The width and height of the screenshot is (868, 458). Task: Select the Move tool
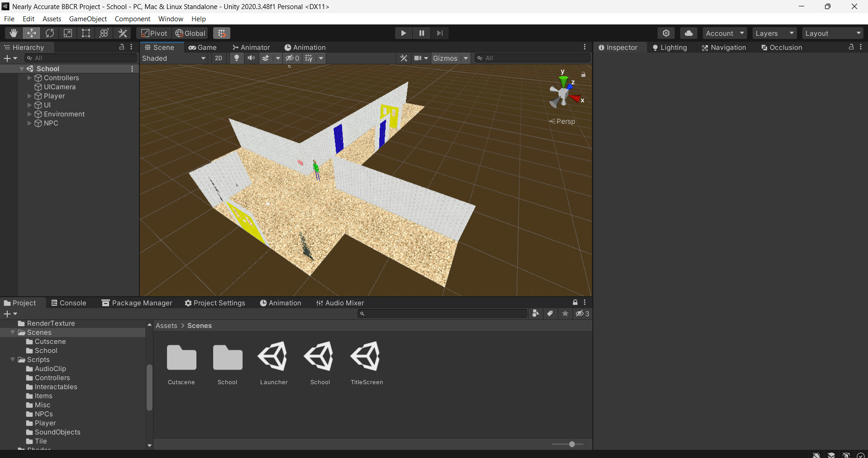click(32, 33)
